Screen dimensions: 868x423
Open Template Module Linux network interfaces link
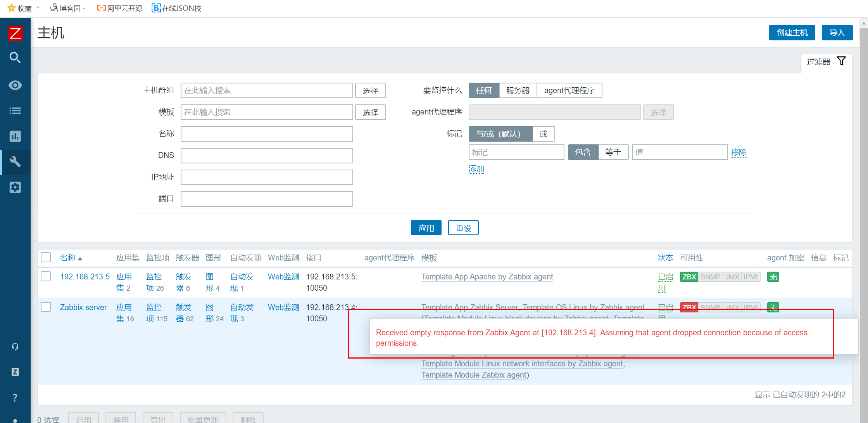(x=523, y=364)
